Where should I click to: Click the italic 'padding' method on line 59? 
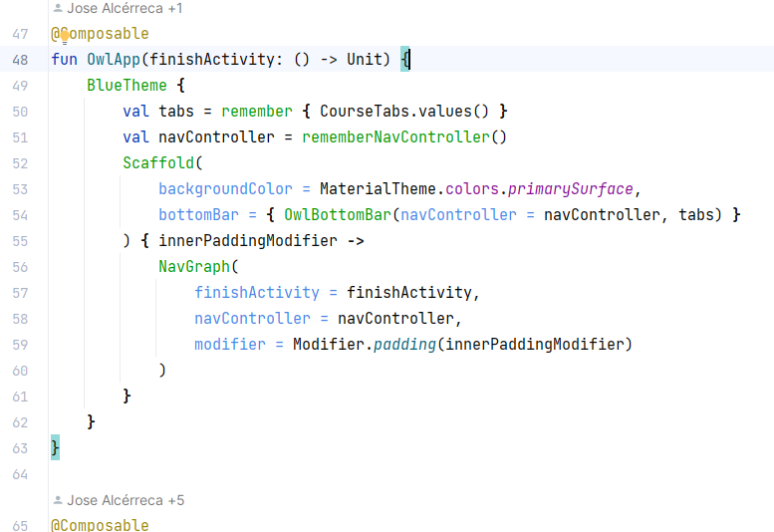click(x=404, y=345)
